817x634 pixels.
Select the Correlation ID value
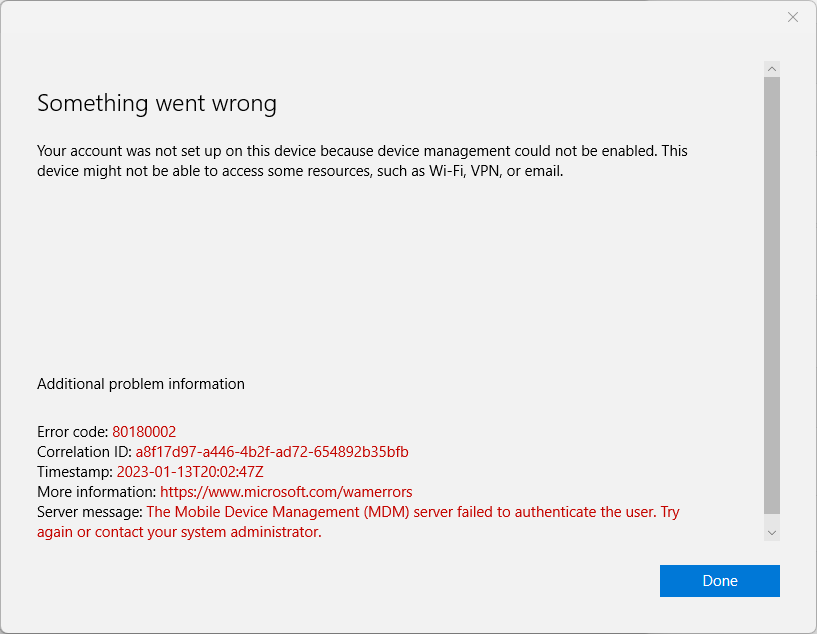pyautogui.click(x=271, y=451)
